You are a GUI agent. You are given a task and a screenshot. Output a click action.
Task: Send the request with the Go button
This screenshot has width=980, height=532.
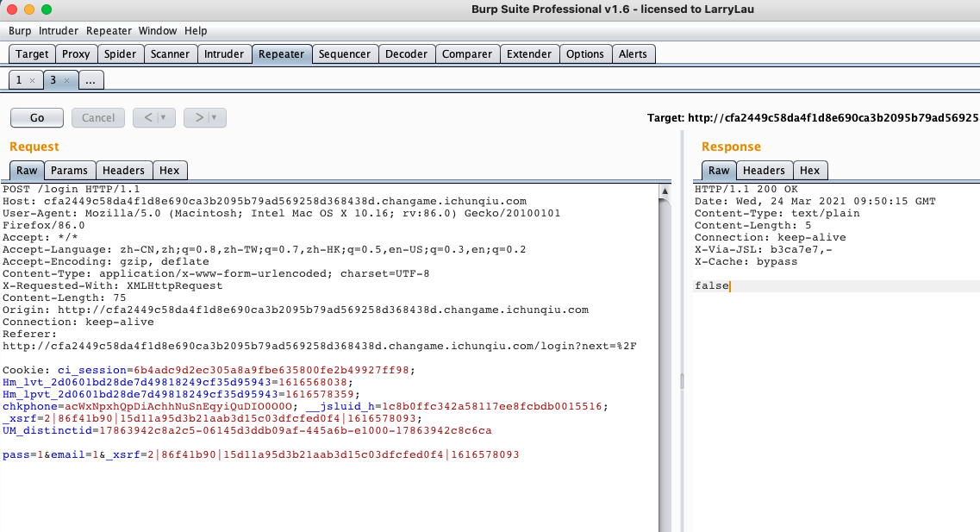pyautogui.click(x=37, y=117)
